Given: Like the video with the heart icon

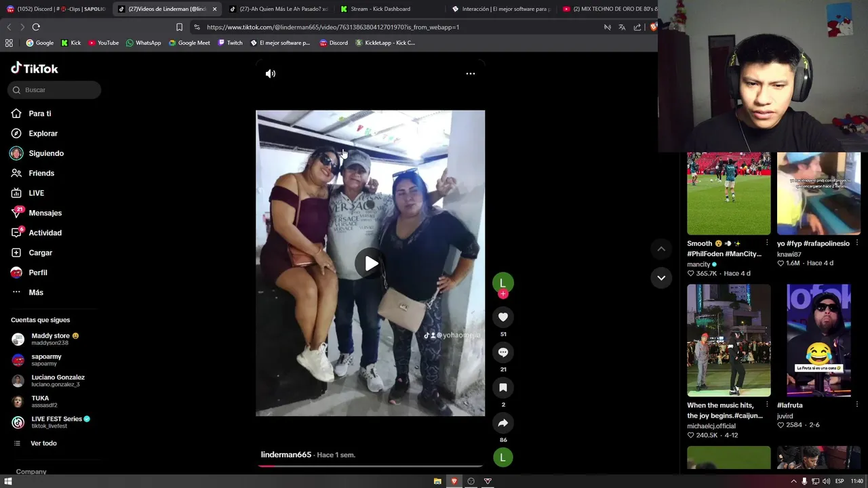Looking at the screenshot, I should point(503,317).
